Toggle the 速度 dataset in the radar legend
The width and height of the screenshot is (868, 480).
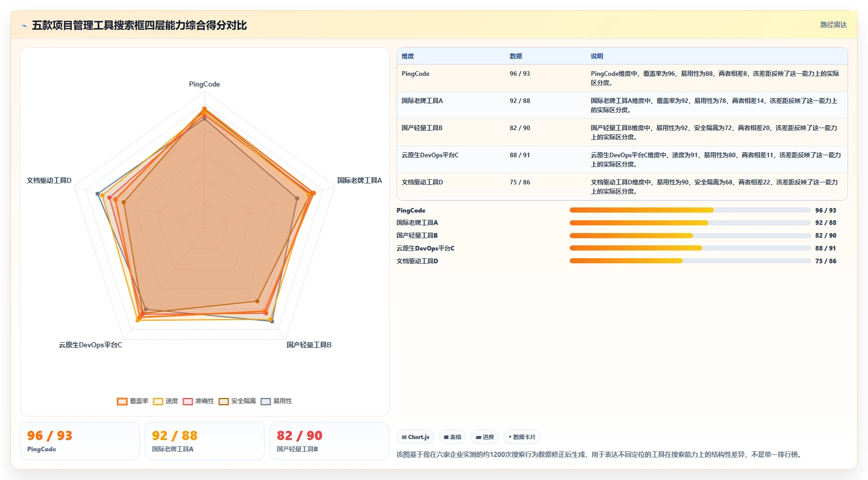tap(165, 401)
